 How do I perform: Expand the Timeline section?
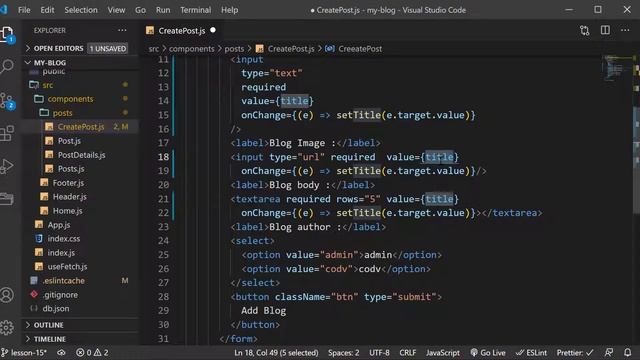click(49, 339)
